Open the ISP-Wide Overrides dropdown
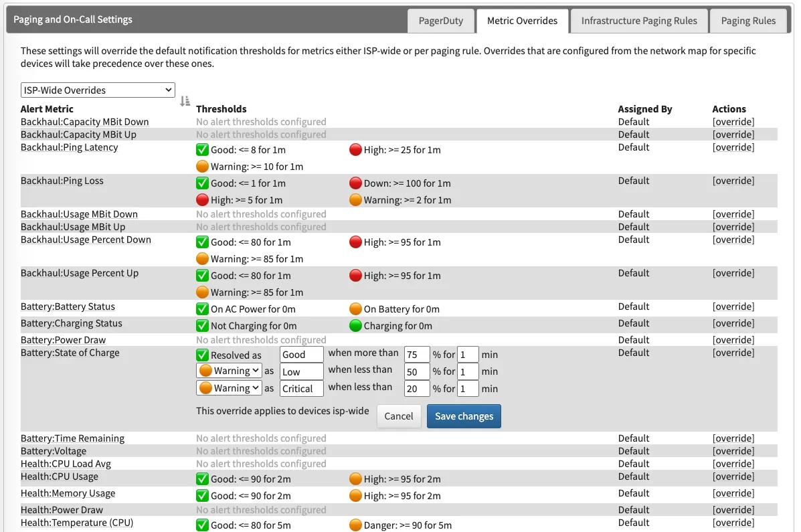Image resolution: width=801 pixels, height=532 pixels. [x=98, y=90]
